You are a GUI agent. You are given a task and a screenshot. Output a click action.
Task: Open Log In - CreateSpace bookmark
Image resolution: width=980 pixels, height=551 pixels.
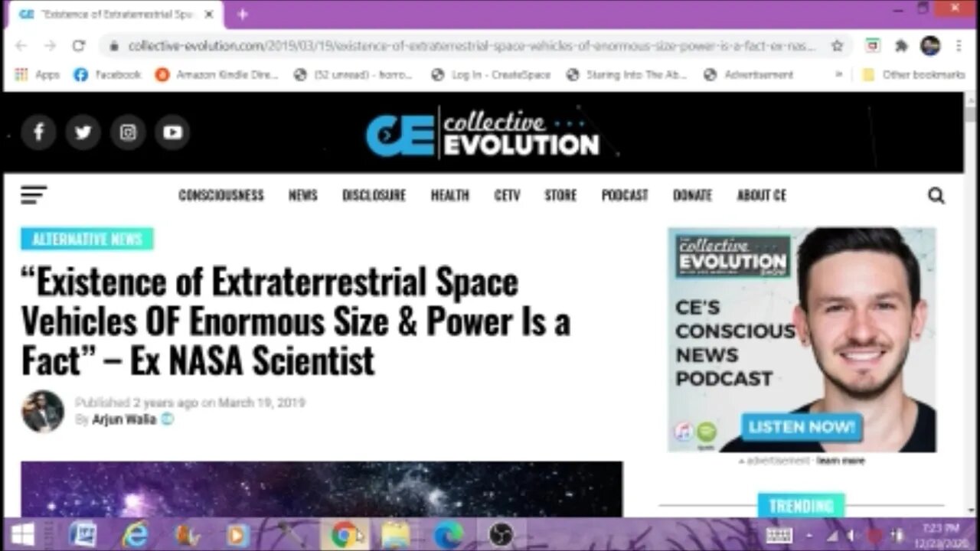[x=491, y=75]
